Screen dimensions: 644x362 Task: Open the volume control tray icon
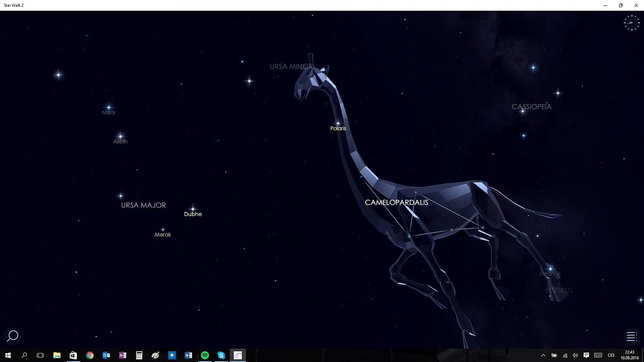coord(575,355)
